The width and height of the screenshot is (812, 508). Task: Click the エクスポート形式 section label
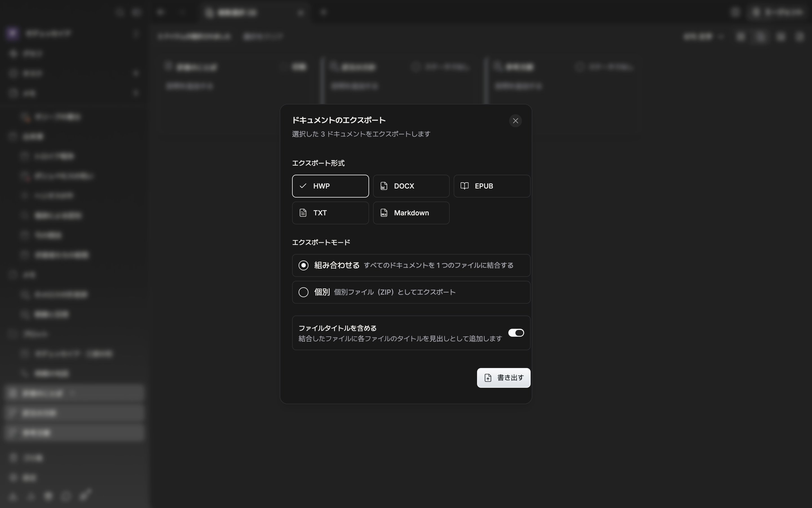[318, 163]
